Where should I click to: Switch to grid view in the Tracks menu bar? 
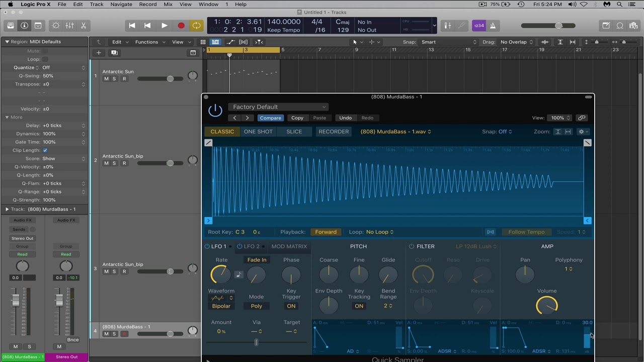203,42
